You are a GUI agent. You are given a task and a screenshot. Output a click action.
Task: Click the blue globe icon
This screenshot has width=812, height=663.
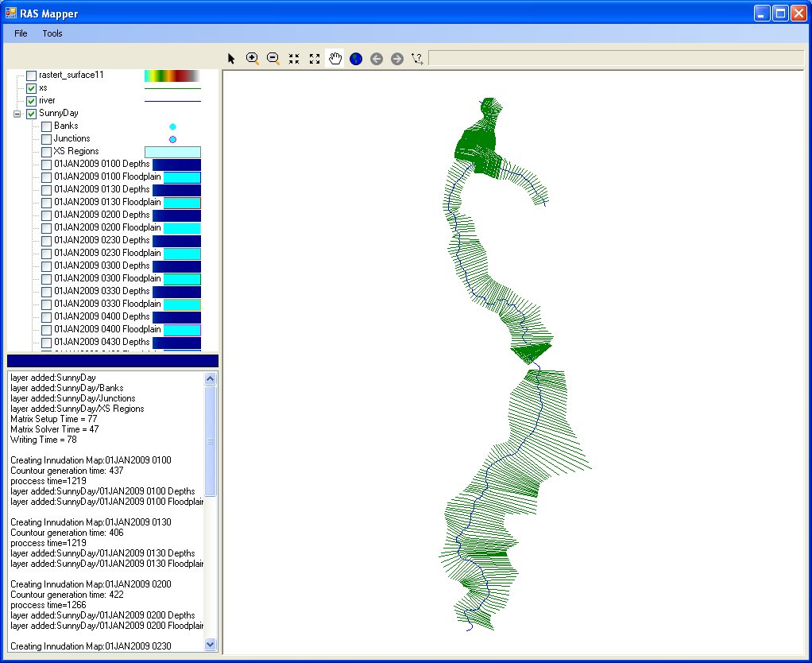(x=356, y=59)
